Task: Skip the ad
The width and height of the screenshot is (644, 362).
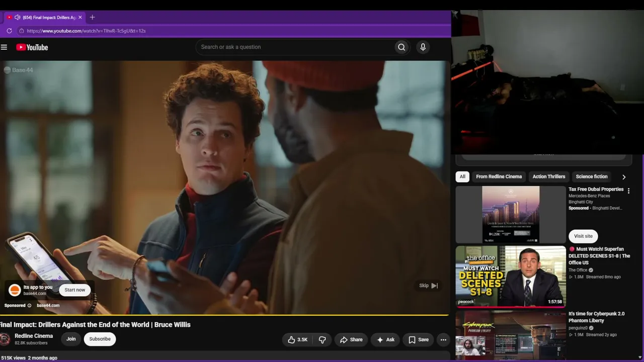Action: point(429,286)
